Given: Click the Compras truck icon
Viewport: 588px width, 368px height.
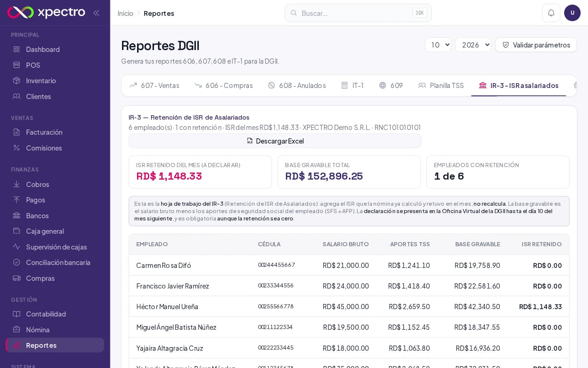Looking at the screenshot, I should 17,278.
